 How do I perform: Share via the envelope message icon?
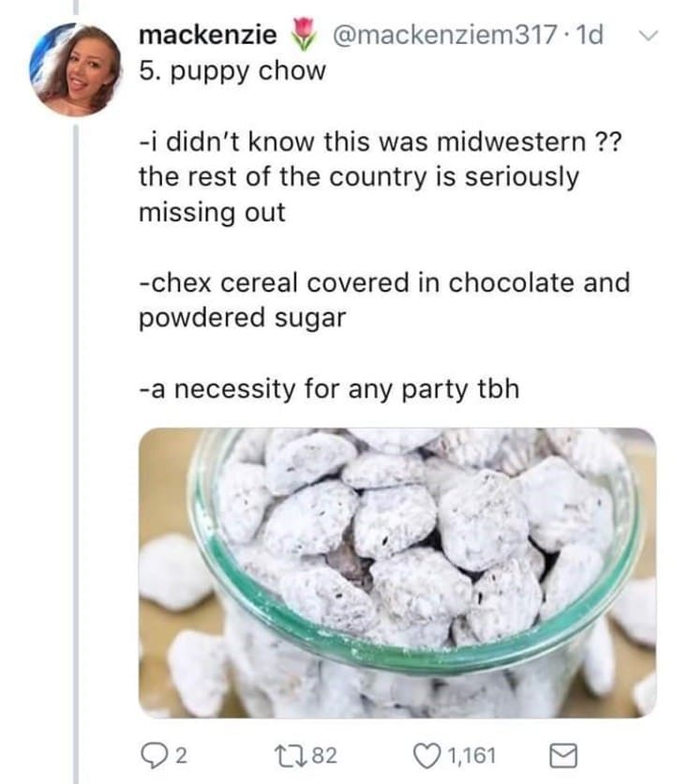(563, 756)
